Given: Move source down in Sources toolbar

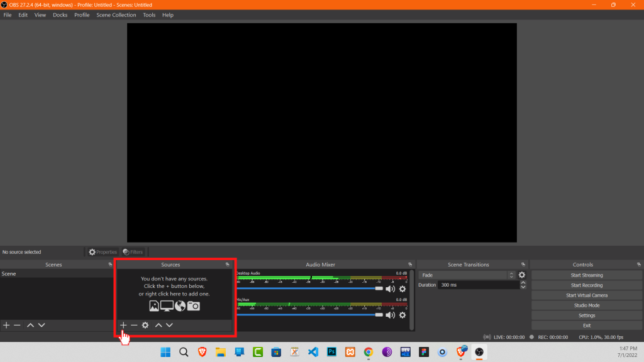Looking at the screenshot, I should click(x=169, y=325).
